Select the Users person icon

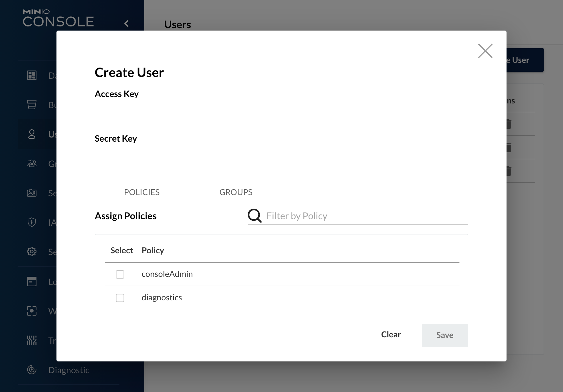coord(32,134)
